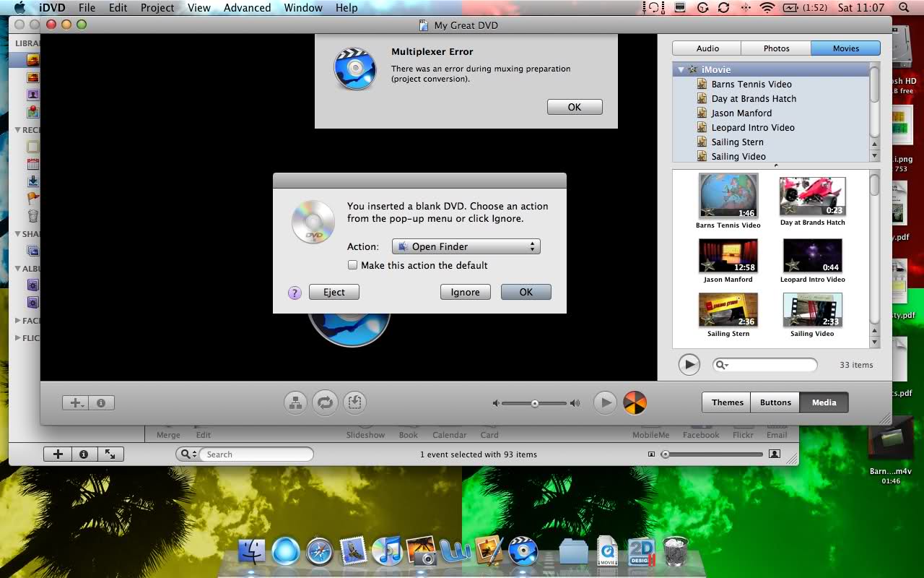Collapse the iMovie disclosure triangle
The width and height of the screenshot is (924, 578).
(681, 69)
